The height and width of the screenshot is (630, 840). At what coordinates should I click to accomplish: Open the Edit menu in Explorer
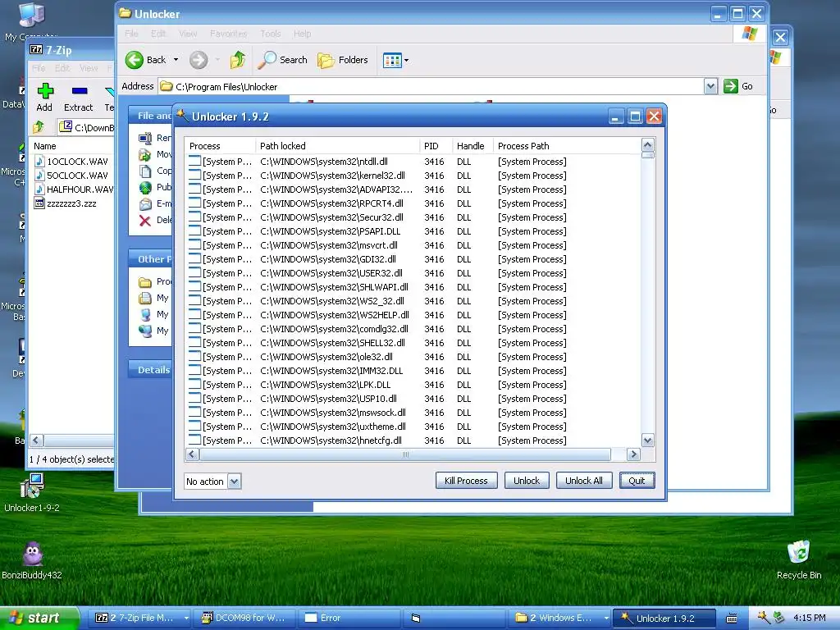[x=158, y=34]
